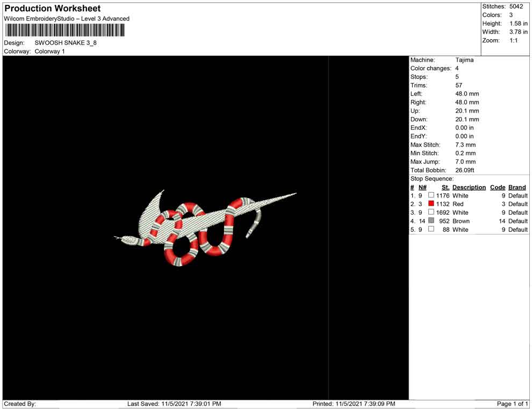Click the white swatch in stop row 1176
The width and height of the screenshot is (532, 409).
[431, 195]
